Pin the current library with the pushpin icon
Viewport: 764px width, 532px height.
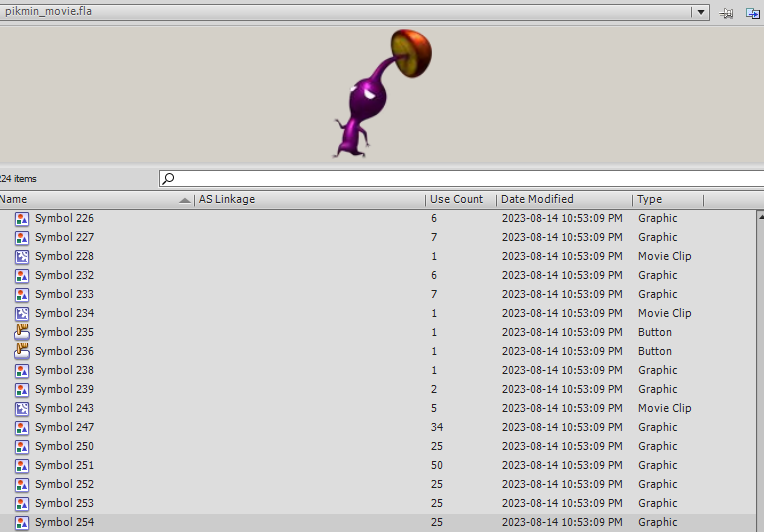pyautogui.click(x=727, y=12)
